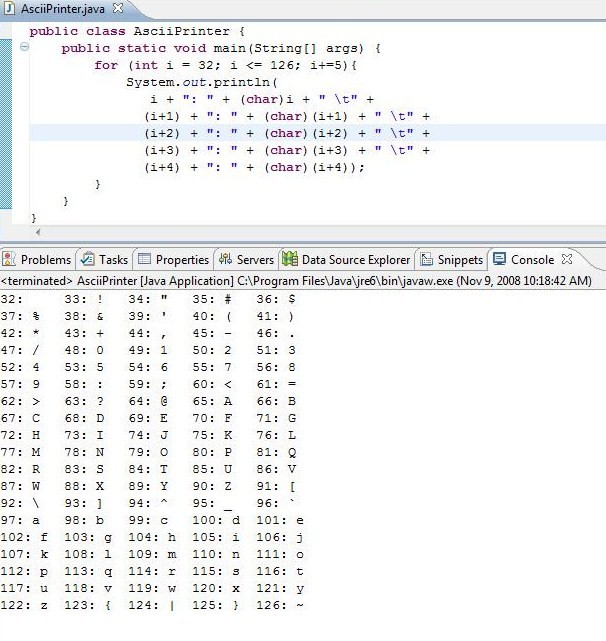
Task: Collapse the main method fold marker
Action: pos(24,47)
